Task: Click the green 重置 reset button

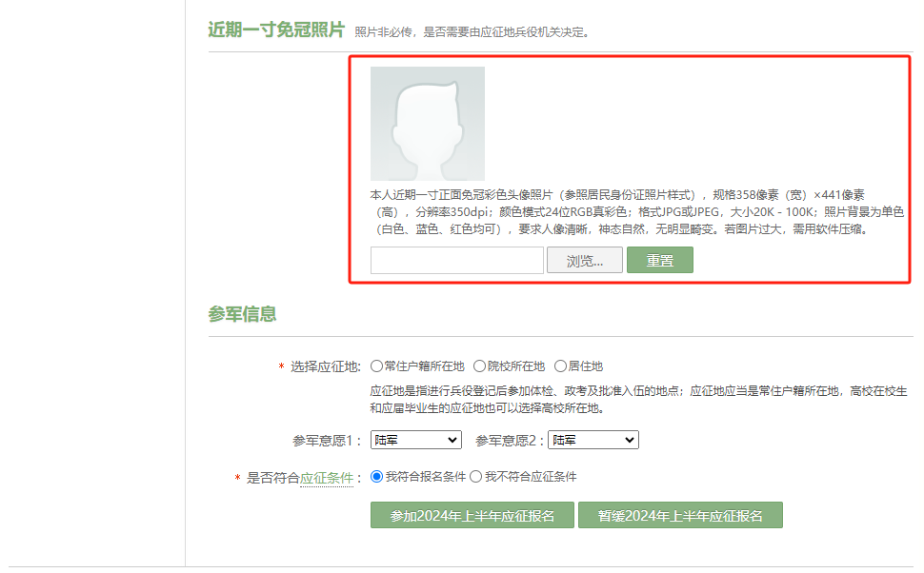Action: click(659, 261)
